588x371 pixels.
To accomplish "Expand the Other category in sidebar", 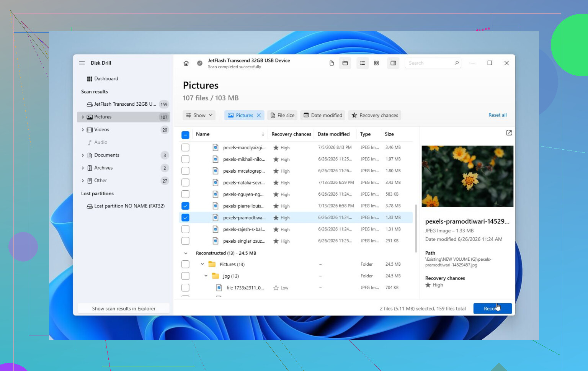I will pyautogui.click(x=83, y=181).
